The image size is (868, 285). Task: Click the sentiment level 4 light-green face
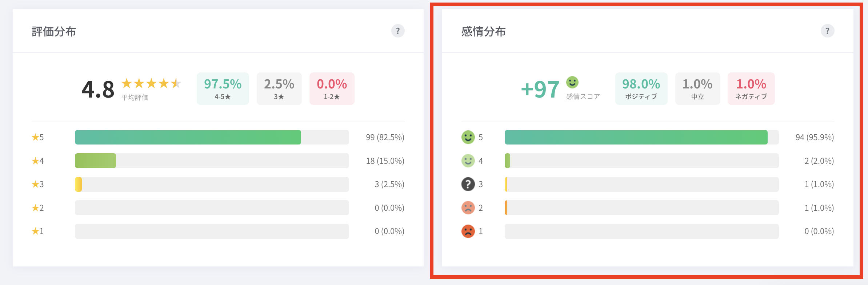[468, 161]
